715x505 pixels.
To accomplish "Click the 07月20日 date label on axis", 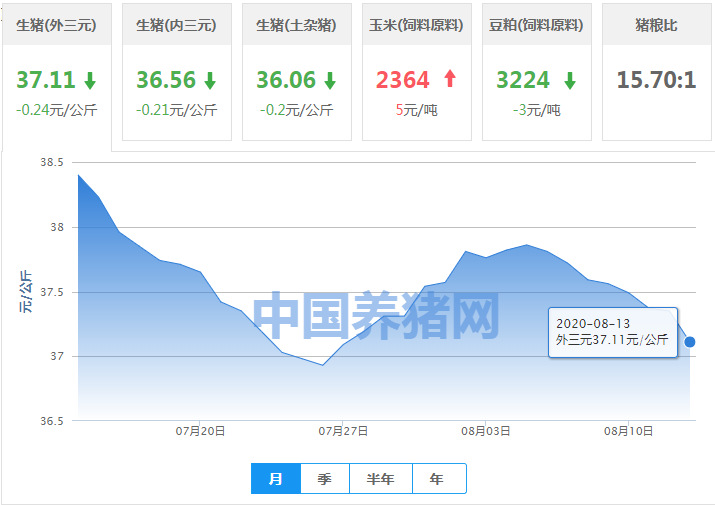I will click(x=201, y=431).
